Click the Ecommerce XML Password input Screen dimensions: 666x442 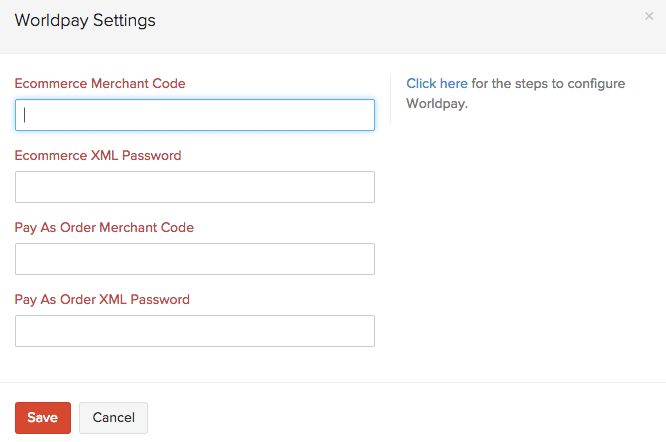pos(195,187)
